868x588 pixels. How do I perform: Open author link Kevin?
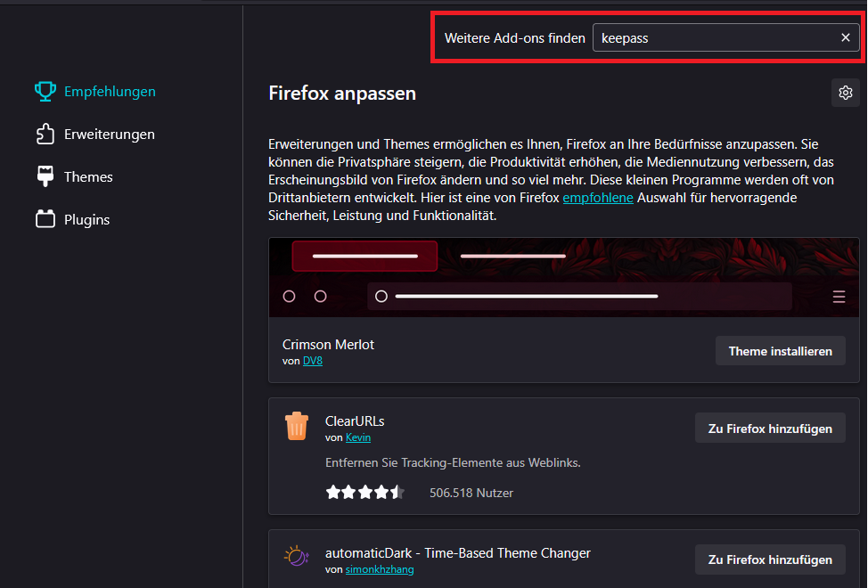coord(358,437)
